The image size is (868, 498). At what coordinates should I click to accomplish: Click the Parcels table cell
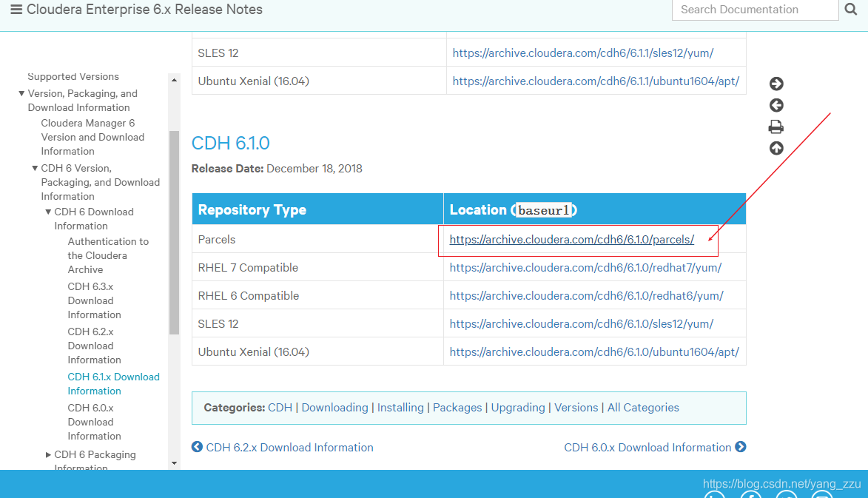pyautogui.click(x=317, y=239)
